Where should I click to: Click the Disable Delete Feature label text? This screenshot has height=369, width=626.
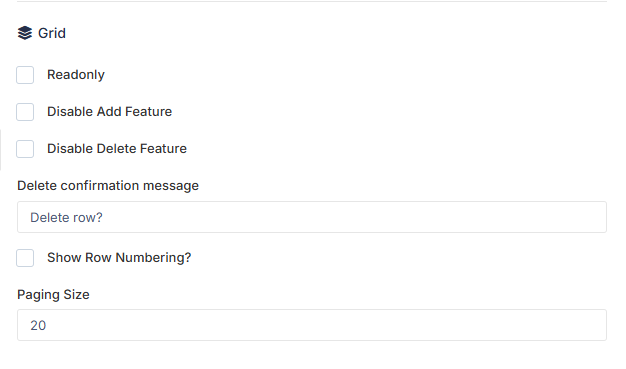point(117,149)
